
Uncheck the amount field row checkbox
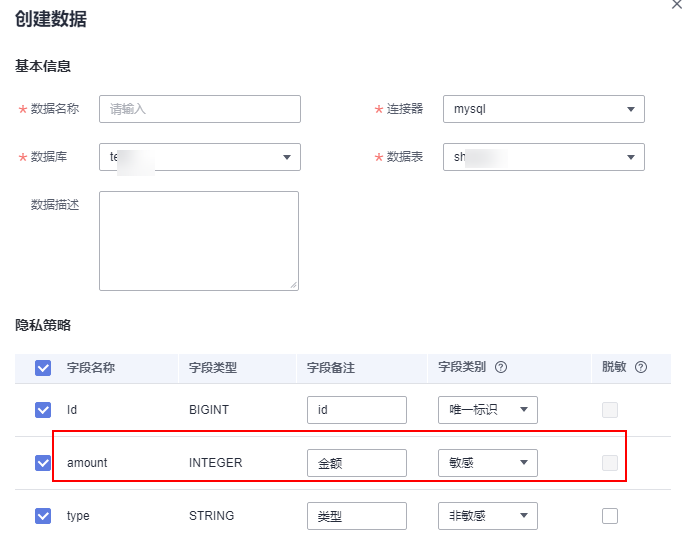coord(43,463)
